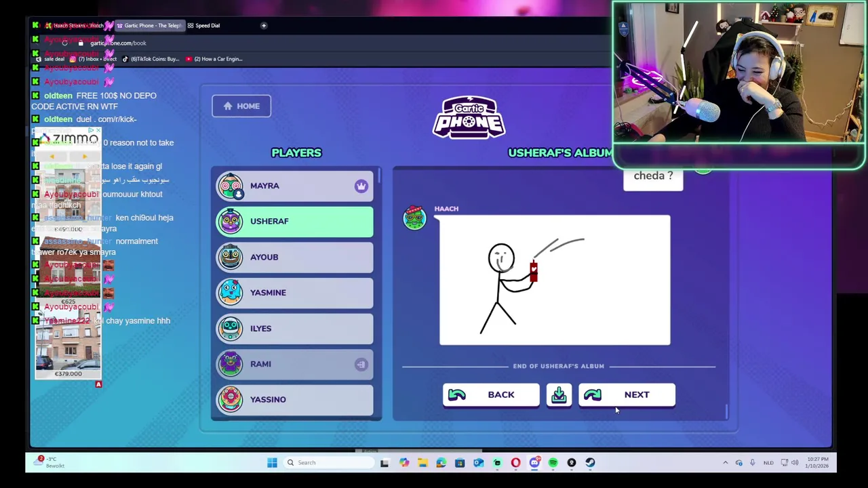Click the NLD language indicator
The height and width of the screenshot is (488, 868).
pos(768,463)
